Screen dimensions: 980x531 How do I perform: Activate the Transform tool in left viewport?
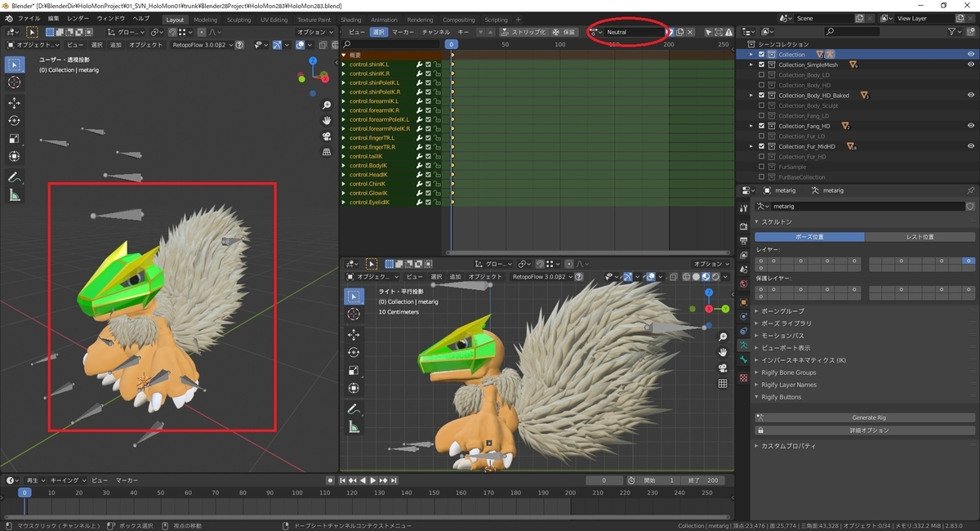pos(15,157)
